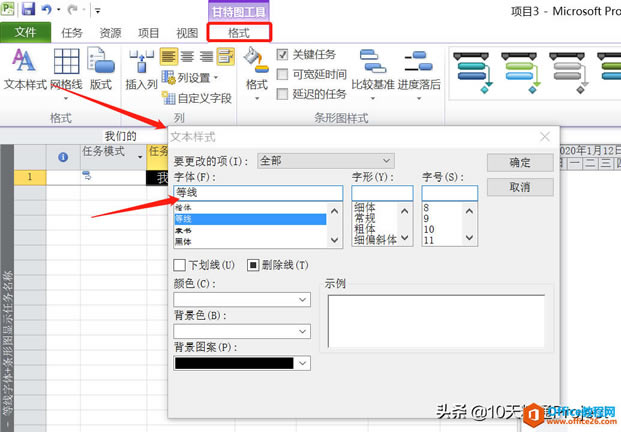The height and width of the screenshot is (432, 621).
Task: Click the 插入列 insert column icon
Action: pyautogui.click(x=141, y=69)
